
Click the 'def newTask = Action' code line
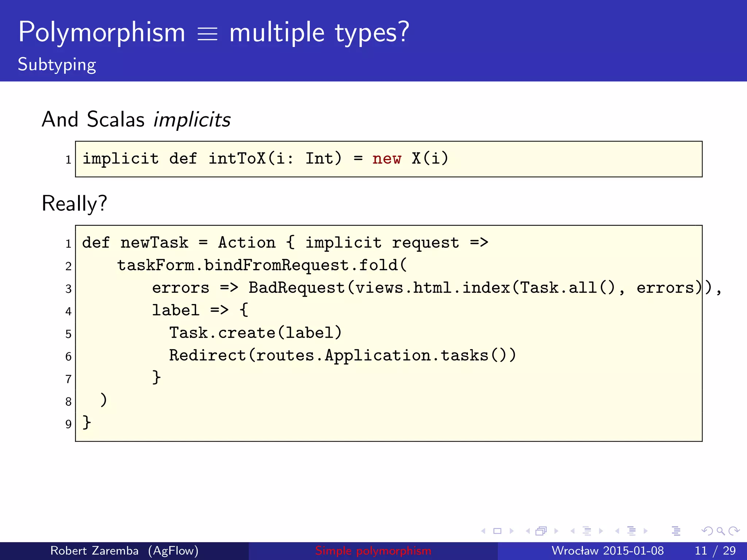coord(285,243)
